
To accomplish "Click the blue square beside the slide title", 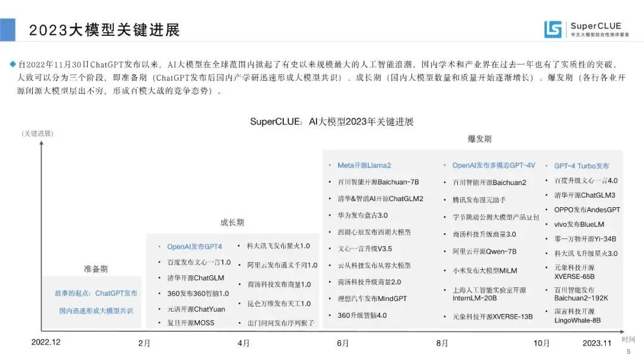I will (8, 29).
